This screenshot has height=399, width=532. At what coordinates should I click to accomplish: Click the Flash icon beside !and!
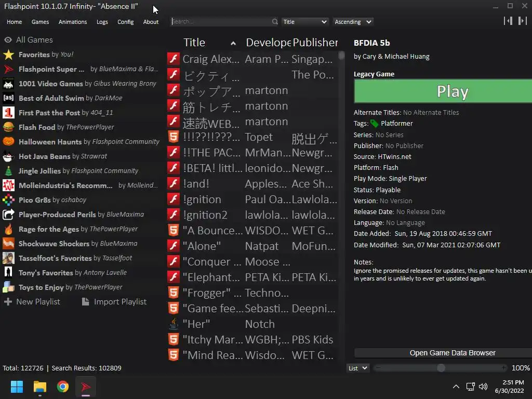[x=174, y=183]
